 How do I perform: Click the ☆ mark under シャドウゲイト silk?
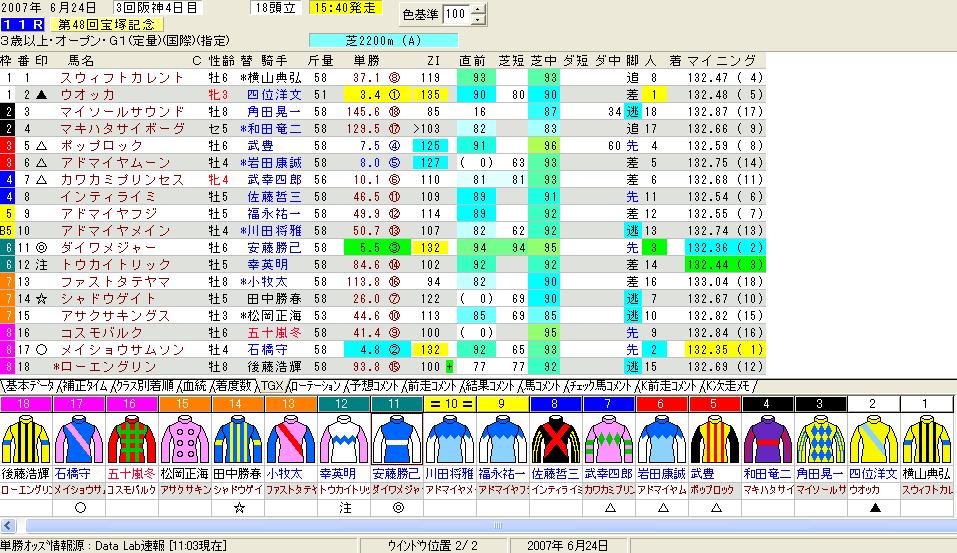[x=239, y=507]
